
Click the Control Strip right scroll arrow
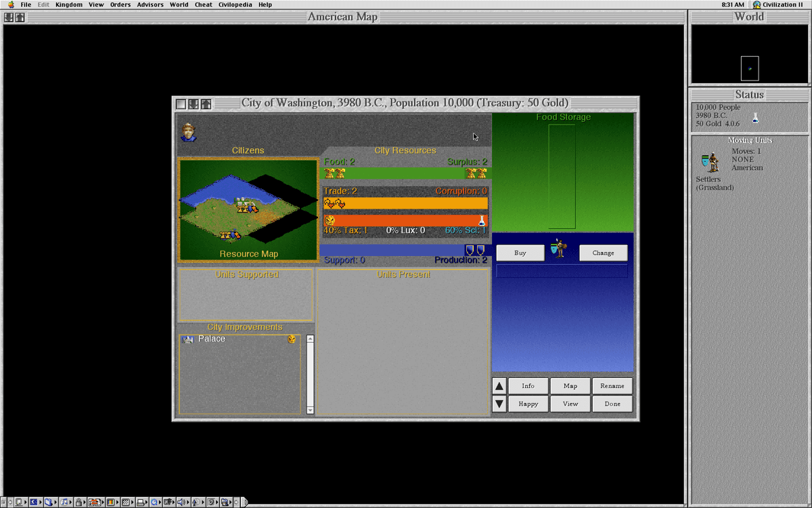(237, 503)
